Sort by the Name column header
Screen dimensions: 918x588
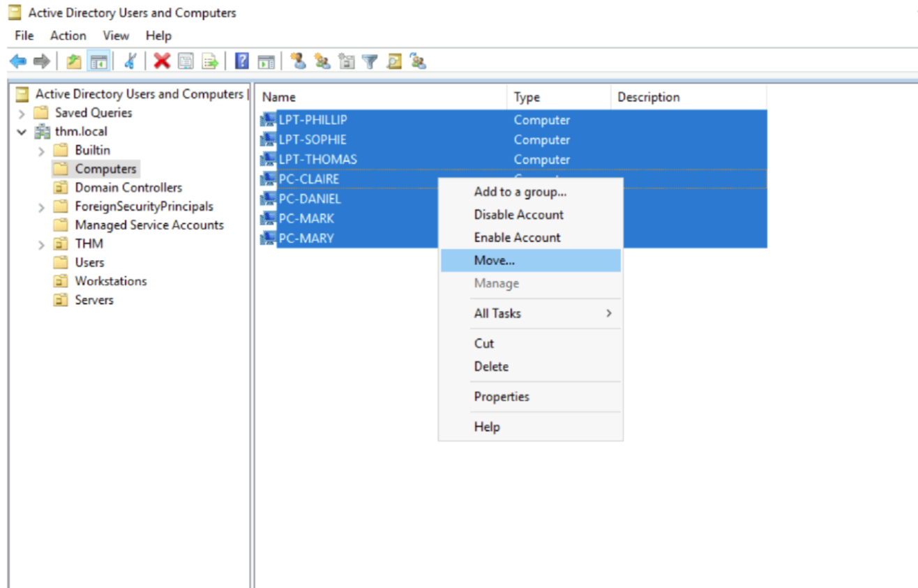click(x=381, y=97)
